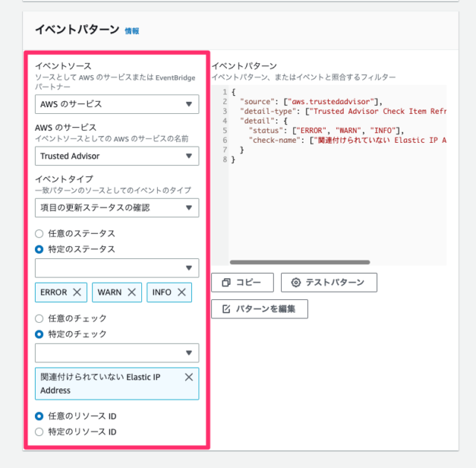Click the "detail-type" line in the JSON editor
The image size is (476, 468).
coord(343,111)
